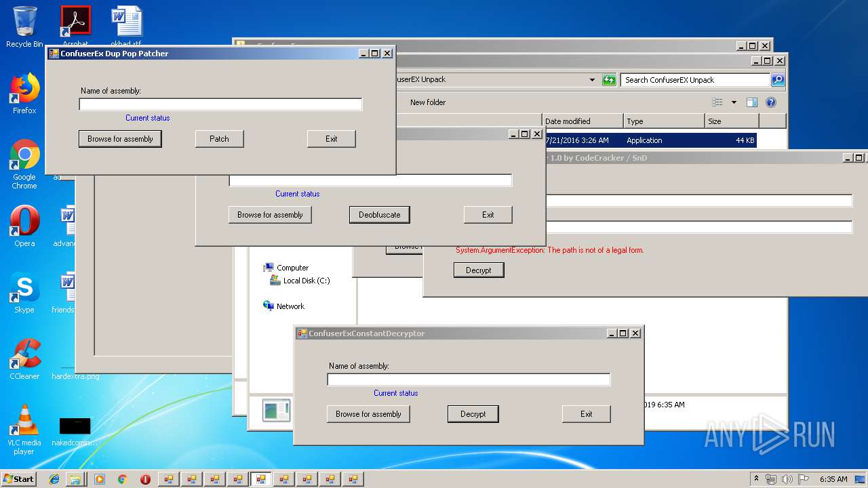The height and width of the screenshot is (488, 868).
Task: Select Local Disk (C:) in navigation pane
Action: point(300,281)
